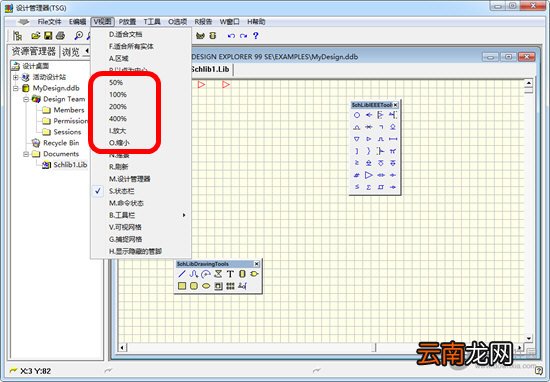Viewport: 550px width, 382px height.
Task: Click the blue question mark help icon
Action: (x=256, y=36)
